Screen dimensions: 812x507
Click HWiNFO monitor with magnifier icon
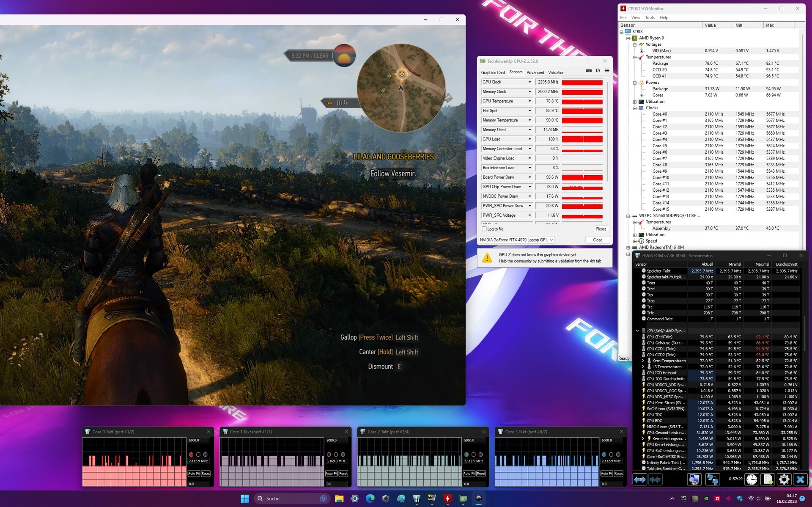click(x=694, y=479)
